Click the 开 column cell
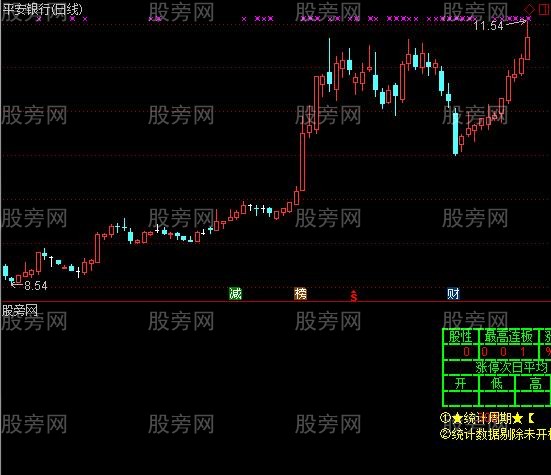 (461, 383)
